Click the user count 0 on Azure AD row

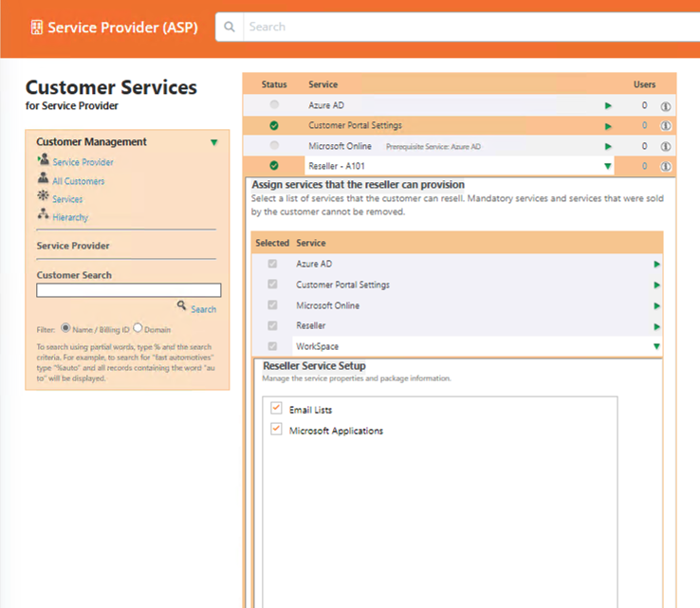(644, 105)
